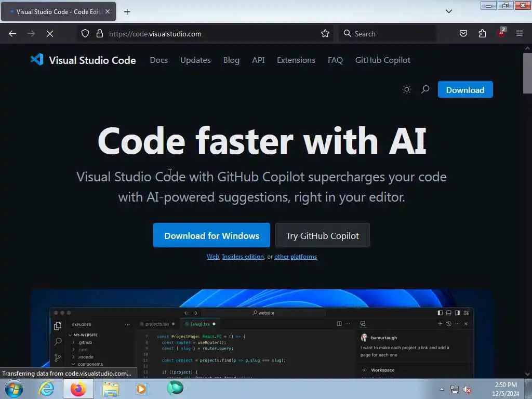Click Download for Windows button

212,235
